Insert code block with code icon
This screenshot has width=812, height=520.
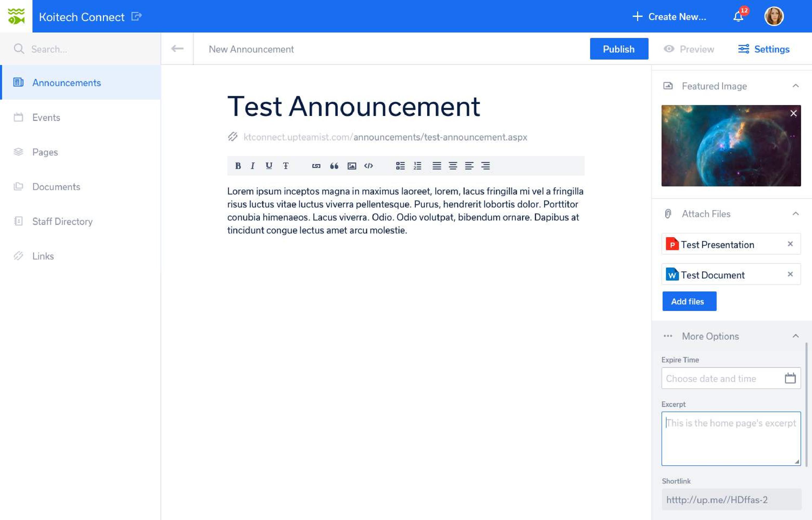[368, 166]
